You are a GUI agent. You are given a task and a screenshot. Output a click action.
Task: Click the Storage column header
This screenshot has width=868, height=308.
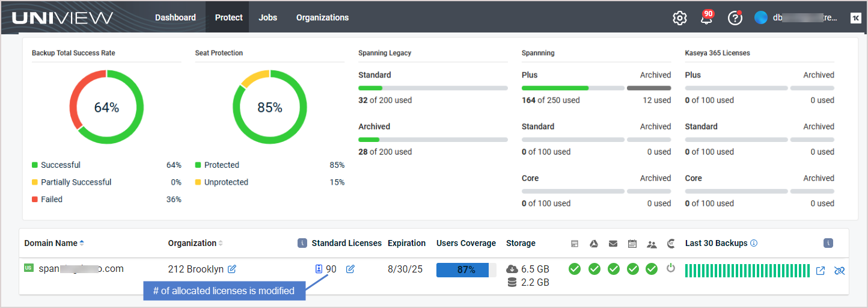(521, 243)
